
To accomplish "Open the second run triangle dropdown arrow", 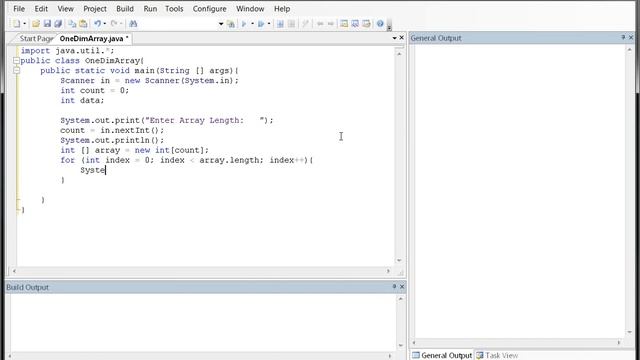I will pos(269,24).
